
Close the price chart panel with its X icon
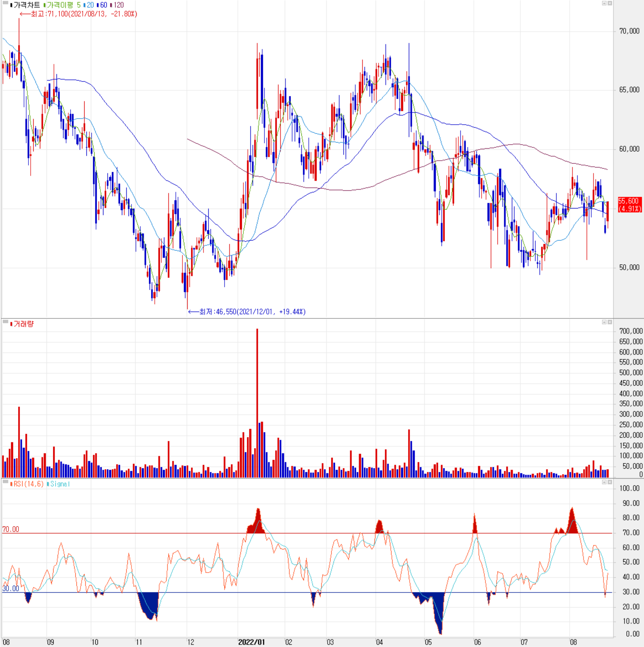[610, 3]
